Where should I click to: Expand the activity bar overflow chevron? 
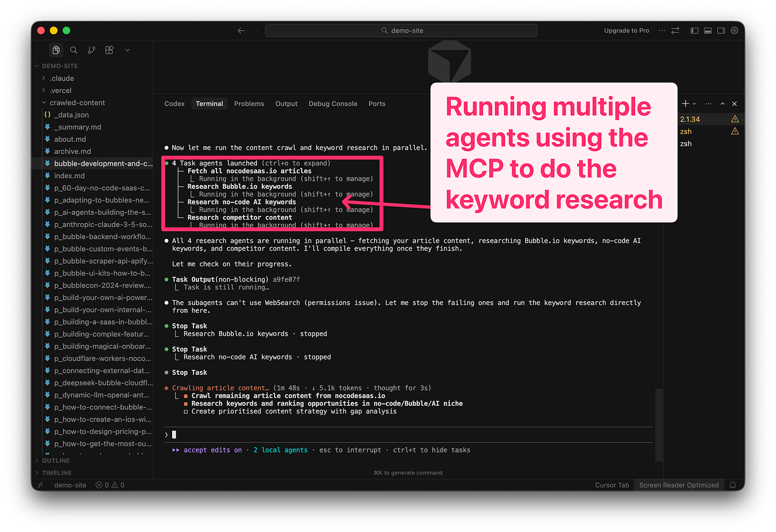pyautogui.click(x=127, y=50)
